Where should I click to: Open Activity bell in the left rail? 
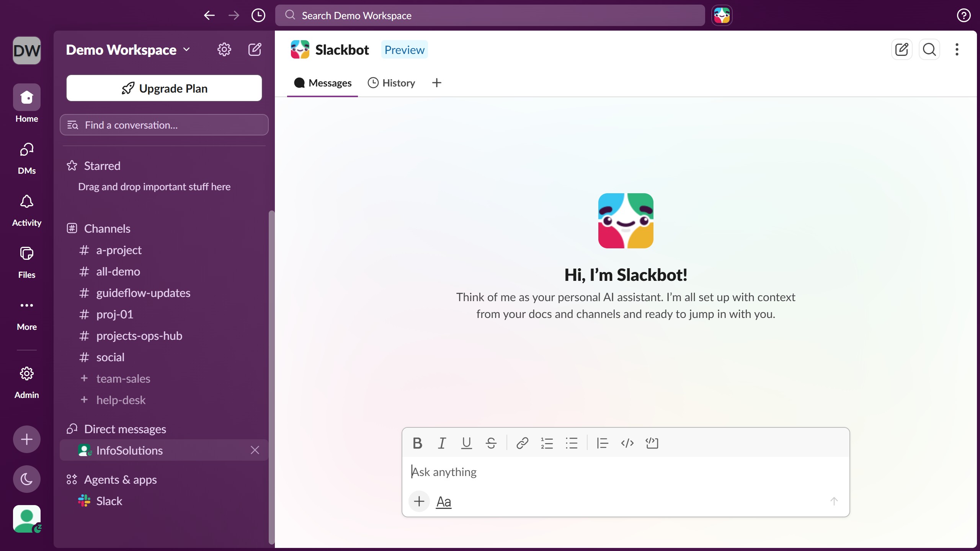coord(27,210)
